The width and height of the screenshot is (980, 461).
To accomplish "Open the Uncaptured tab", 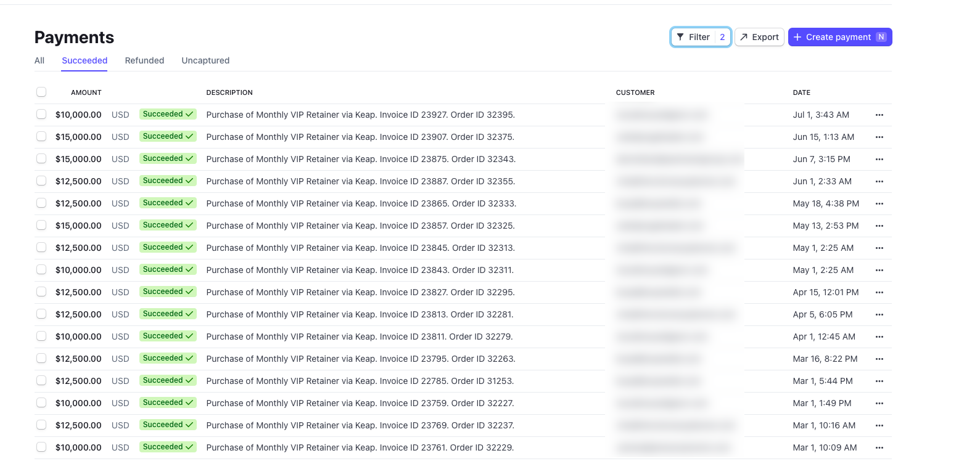I will point(205,60).
